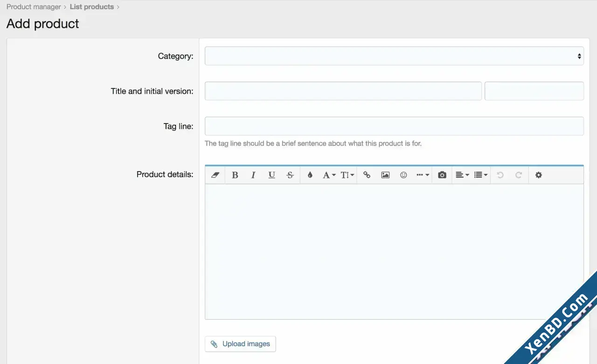
Task: Toggle BB code mode gear icon
Action: click(539, 175)
